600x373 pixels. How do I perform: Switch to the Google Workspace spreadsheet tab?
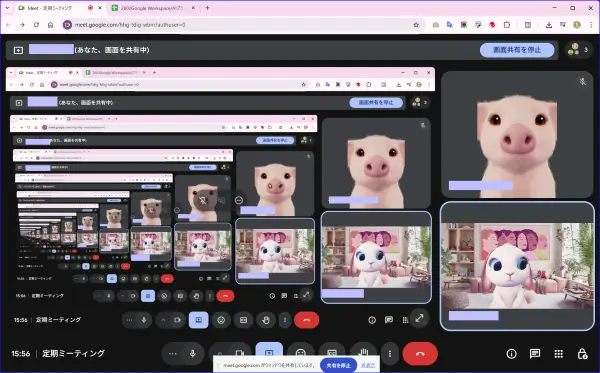coord(152,8)
